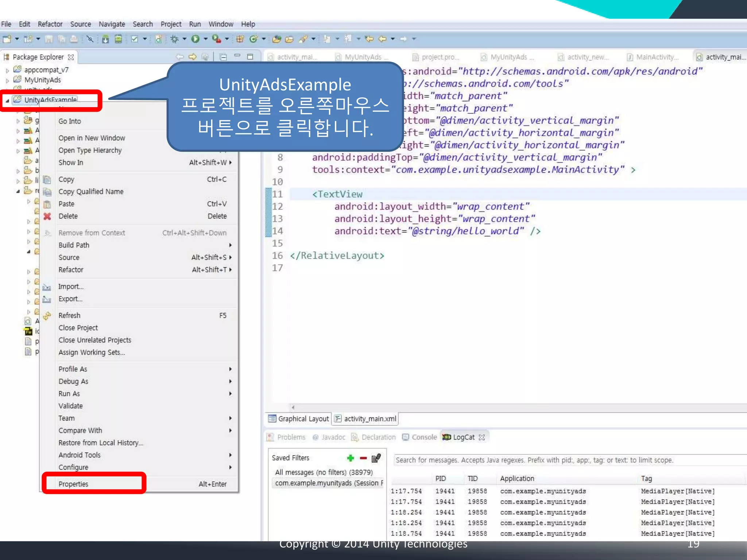The image size is (747, 560).
Task: Click the green Run toolbar button
Action: pos(196,39)
